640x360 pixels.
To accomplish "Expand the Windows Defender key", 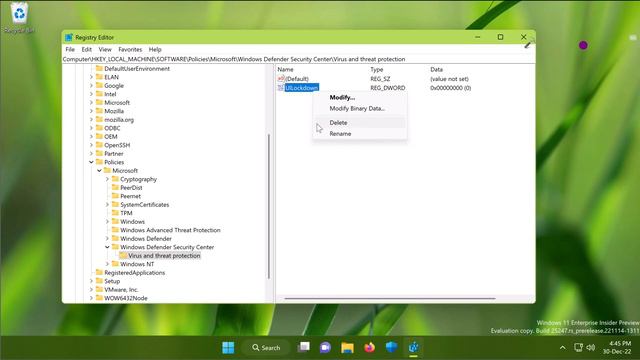I will point(107,238).
